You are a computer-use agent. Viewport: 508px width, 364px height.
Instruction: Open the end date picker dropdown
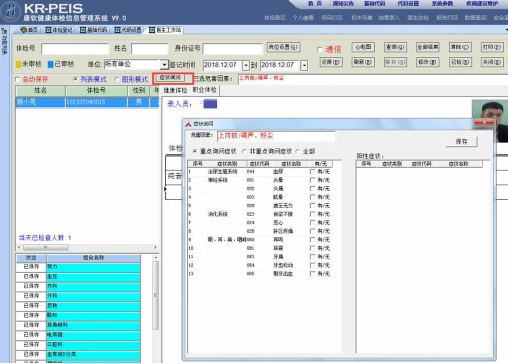click(304, 65)
